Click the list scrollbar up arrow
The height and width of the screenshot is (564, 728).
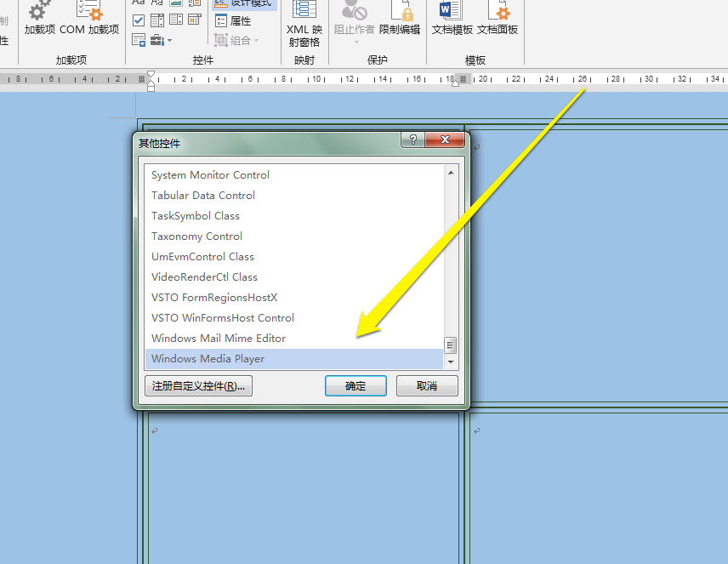pyautogui.click(x=451, y=173)
